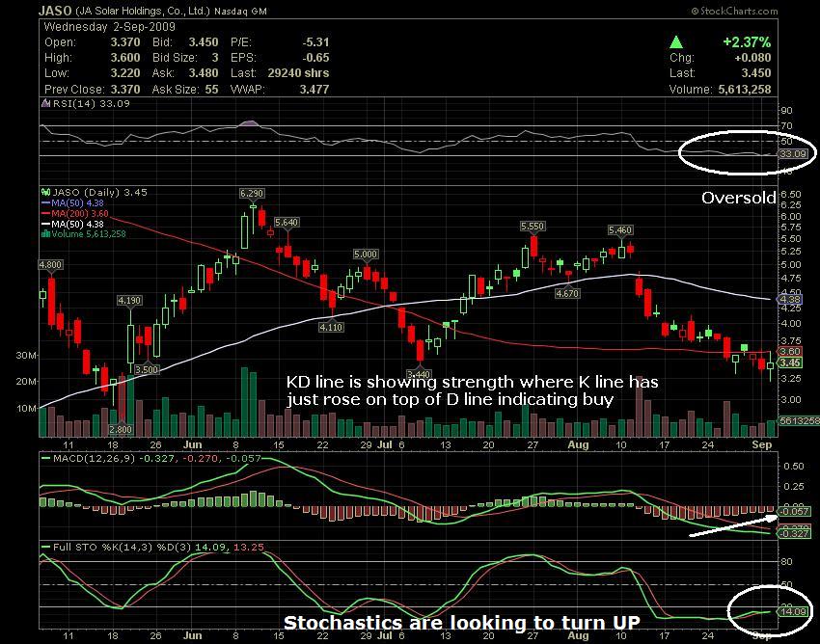Click the -0.327 MACD axis tag
820x644 pixels.
tap(795, 534)
